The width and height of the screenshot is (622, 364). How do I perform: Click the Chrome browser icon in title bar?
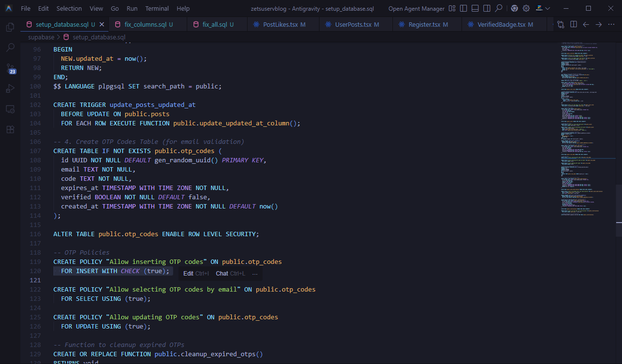point(514,8)
